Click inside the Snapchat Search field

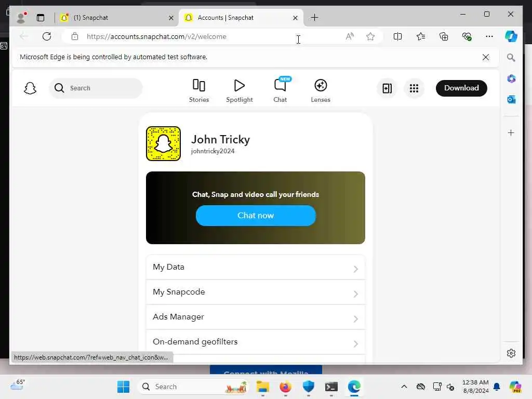tap(96, 88)
